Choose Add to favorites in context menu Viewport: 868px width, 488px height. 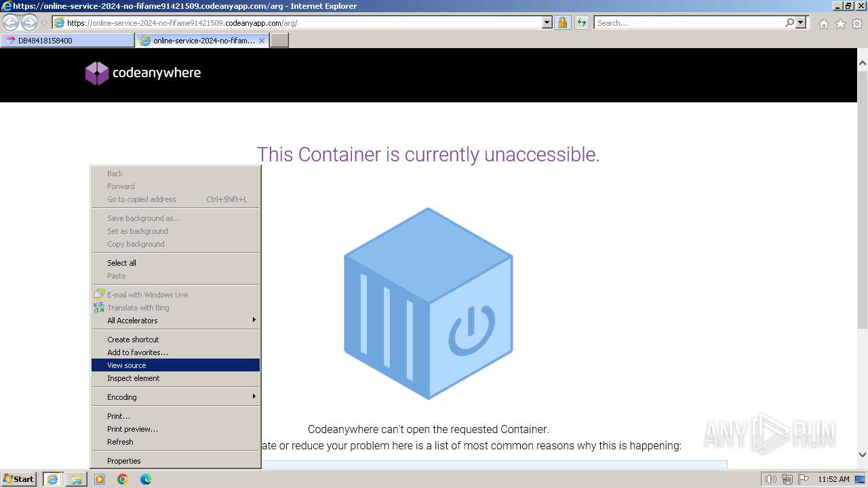point(176,352)
